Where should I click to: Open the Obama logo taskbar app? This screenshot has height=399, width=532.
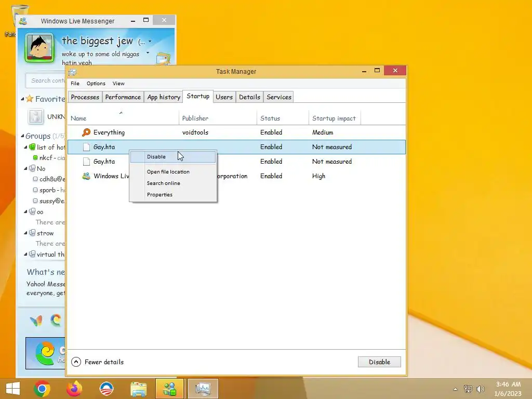106,389
